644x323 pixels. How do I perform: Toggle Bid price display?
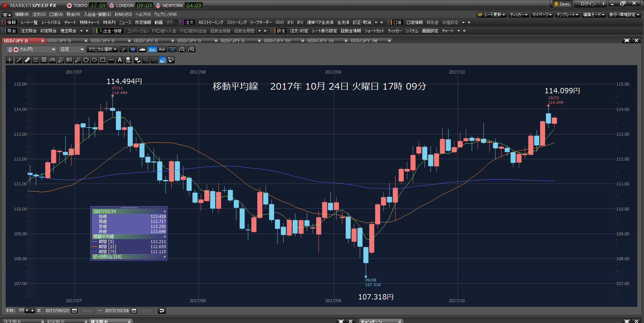pos(153,49)
